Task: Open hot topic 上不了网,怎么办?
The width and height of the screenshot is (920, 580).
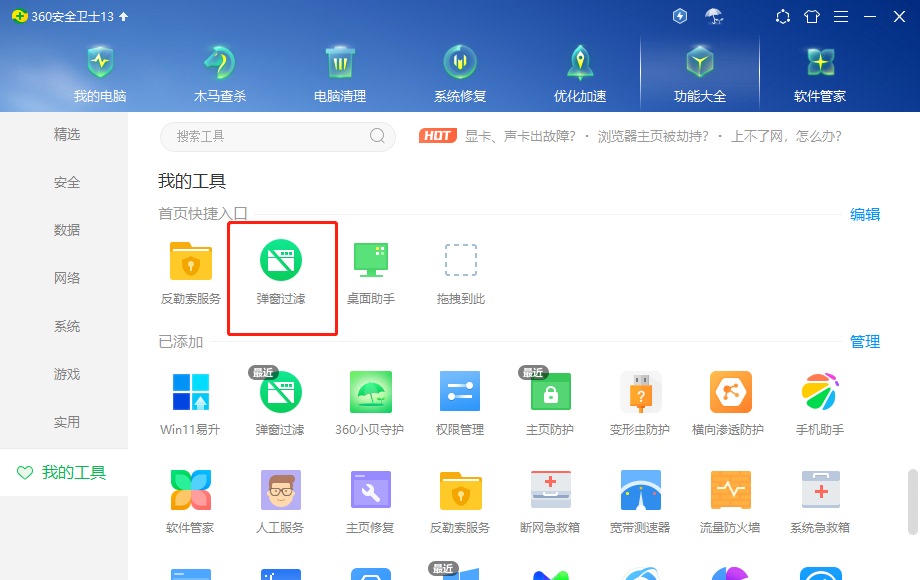Action: [786, 137]
